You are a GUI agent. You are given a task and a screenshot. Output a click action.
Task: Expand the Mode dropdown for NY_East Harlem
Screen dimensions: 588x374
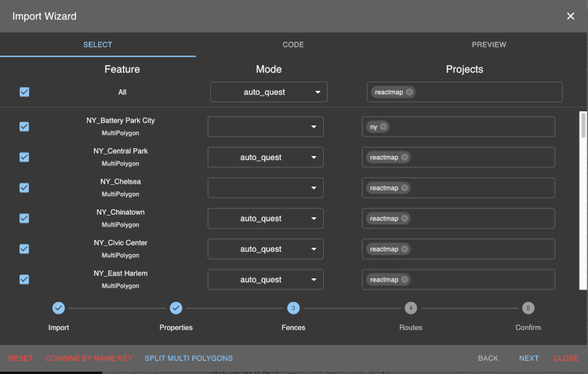tap(265, 280)
